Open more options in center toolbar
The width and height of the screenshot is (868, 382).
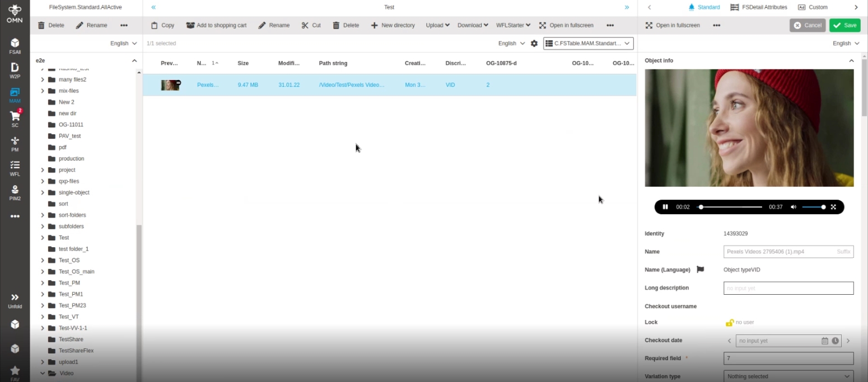click(610, 25)
